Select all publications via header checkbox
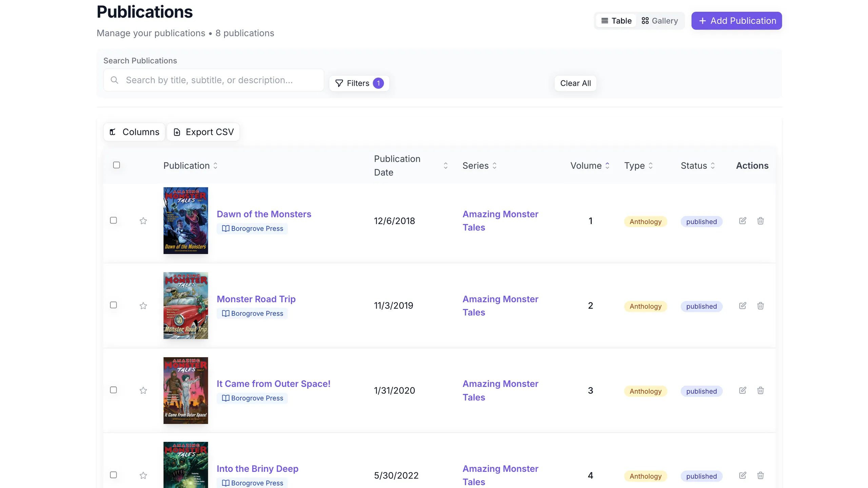The width and height of the screenshot is (868, 488). click(117, 165)
